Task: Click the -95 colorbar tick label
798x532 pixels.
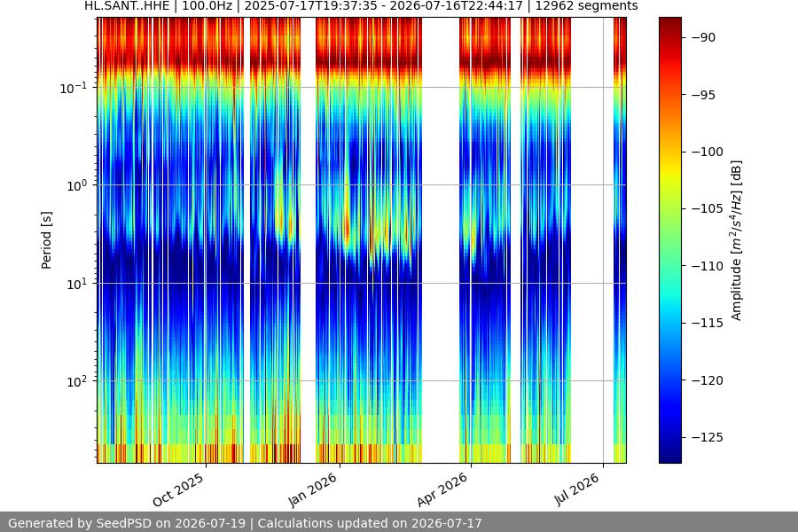Action: tap(703, 95)
